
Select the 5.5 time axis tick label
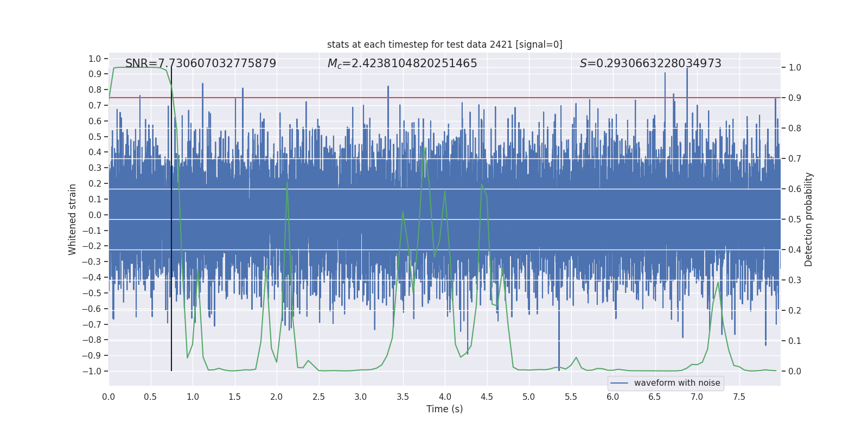(x=571, y=397)
